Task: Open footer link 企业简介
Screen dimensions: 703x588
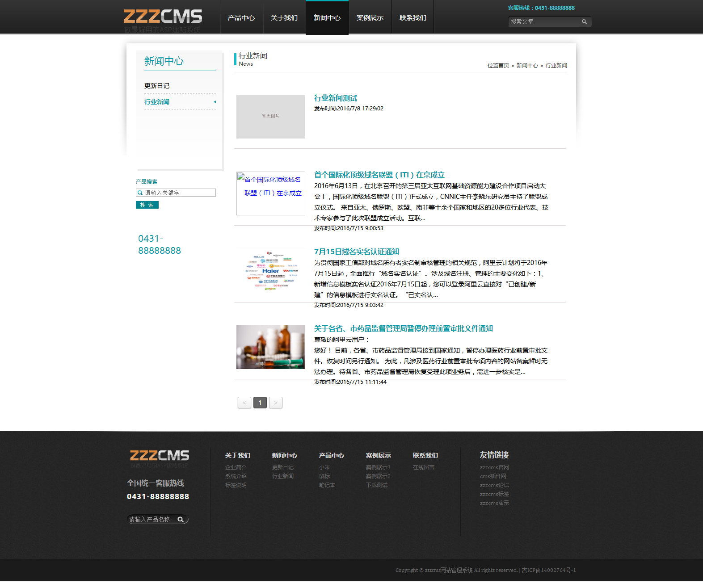Action: coord(236,467)
